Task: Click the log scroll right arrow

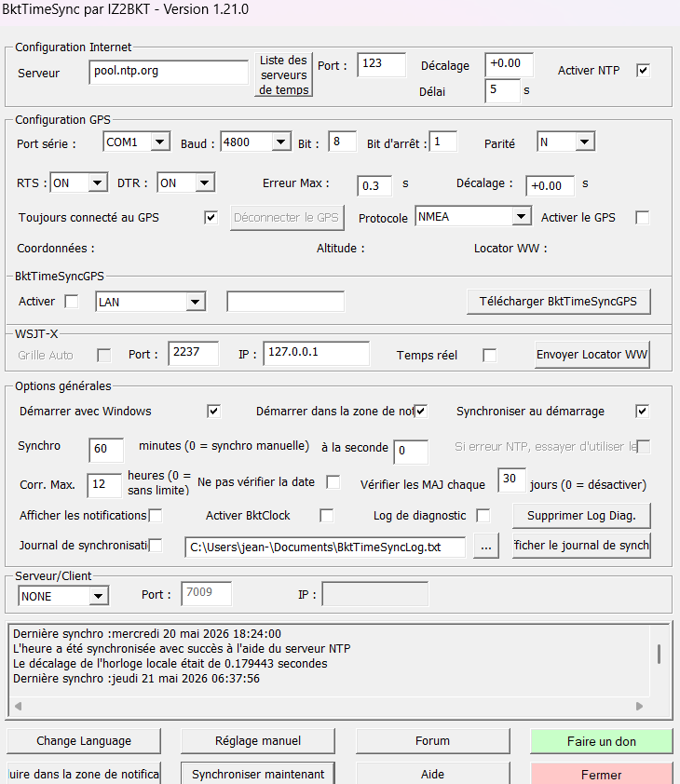Action: click(x=639, y=706)
